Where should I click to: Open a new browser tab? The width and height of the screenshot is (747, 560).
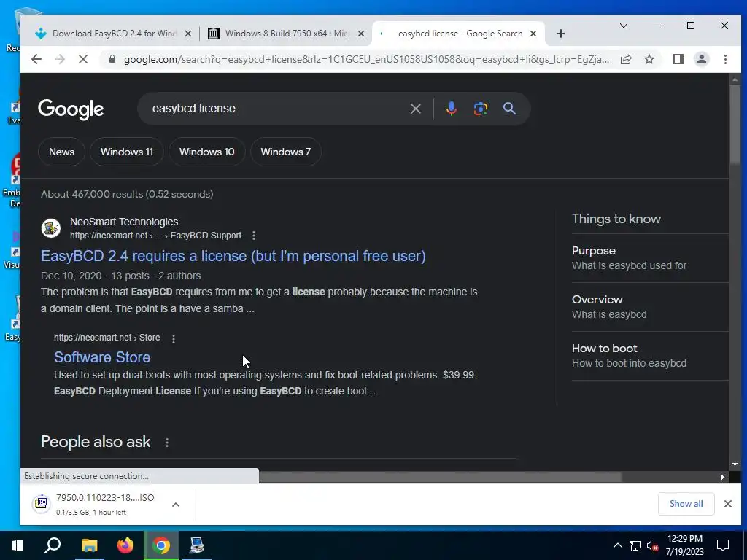pyautogui.click(x=561, y=34)
